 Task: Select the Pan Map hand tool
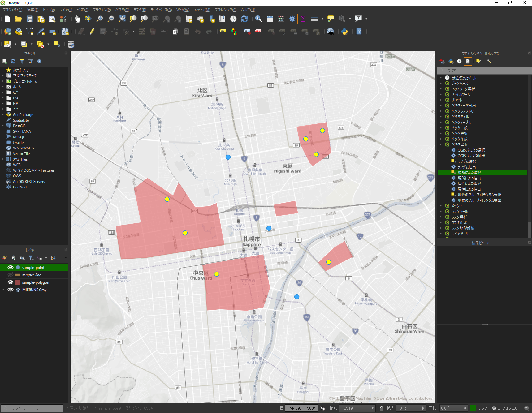(x=77, y=19)
